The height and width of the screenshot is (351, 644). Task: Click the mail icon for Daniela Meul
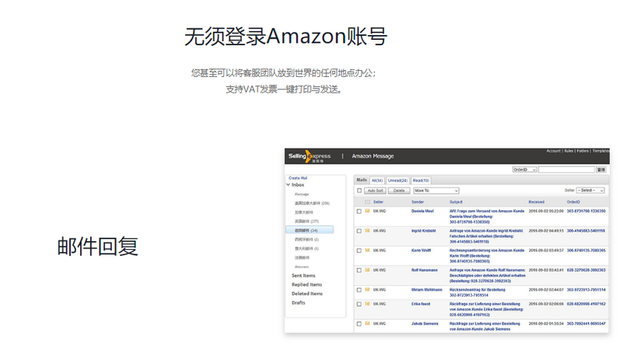367,211
